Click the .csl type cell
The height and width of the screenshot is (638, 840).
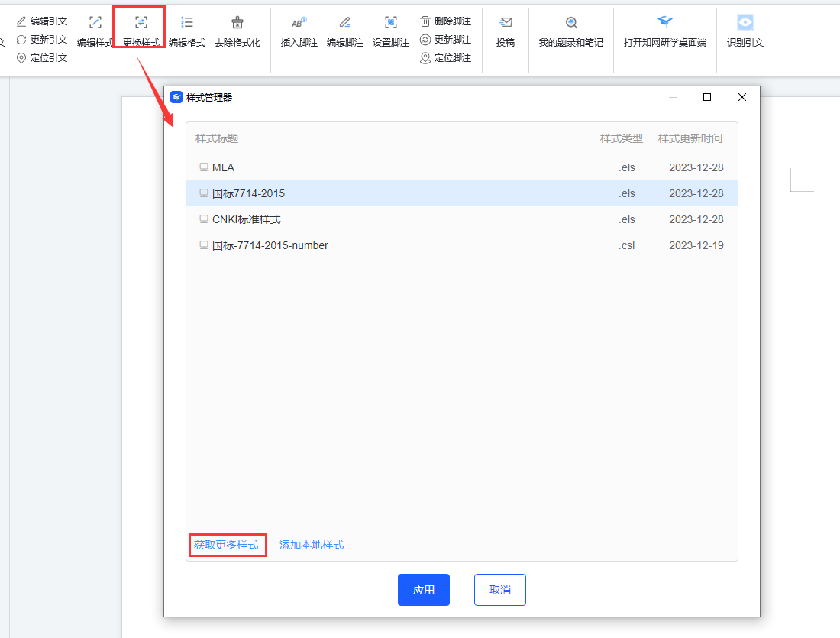[x=627, y=245]
